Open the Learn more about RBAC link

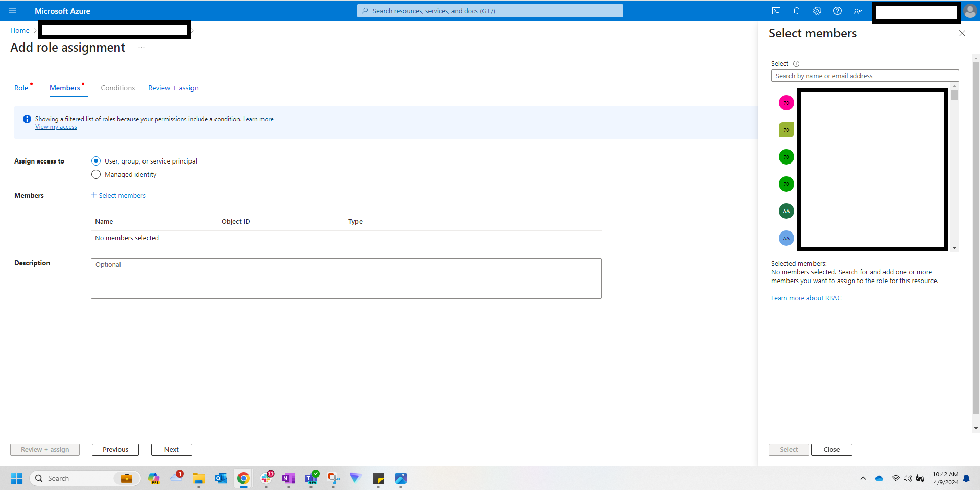[x=805, y=298]
